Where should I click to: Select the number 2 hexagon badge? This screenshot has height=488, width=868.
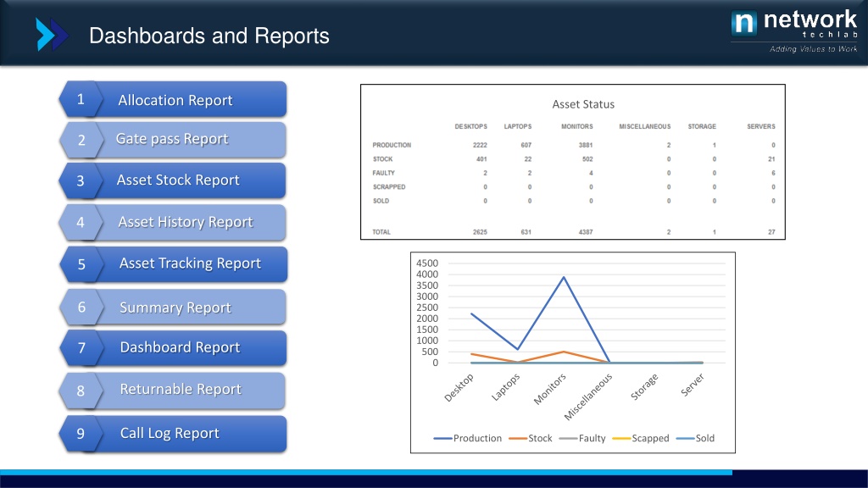pos(81,140)
